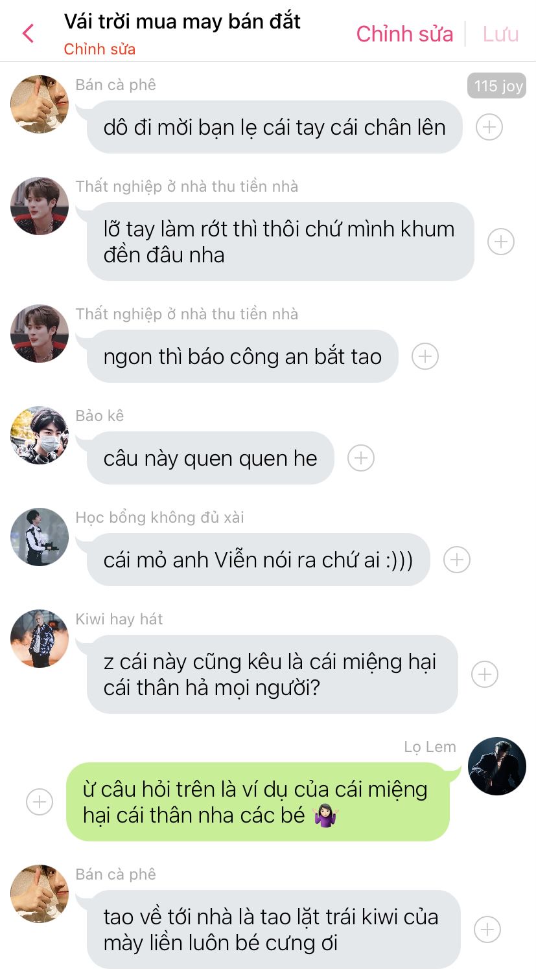Open the Bảo kê avatar with mask
The image size is (536, 980).
point(40,435)
